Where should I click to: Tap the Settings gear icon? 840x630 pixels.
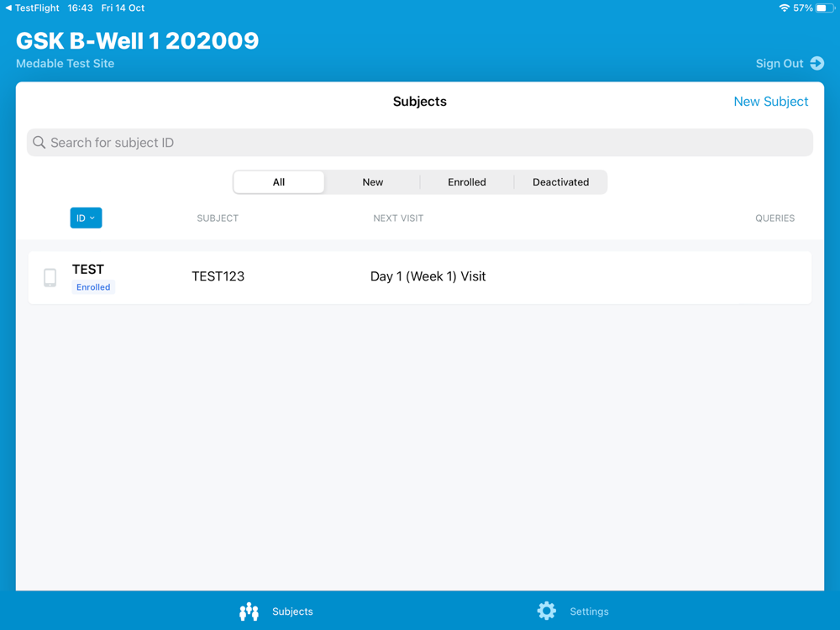tap(547, 611)
